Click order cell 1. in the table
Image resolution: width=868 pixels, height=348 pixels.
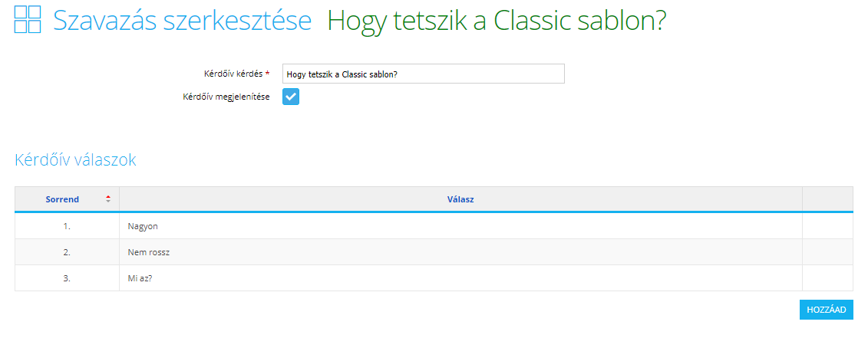[67, 226]
